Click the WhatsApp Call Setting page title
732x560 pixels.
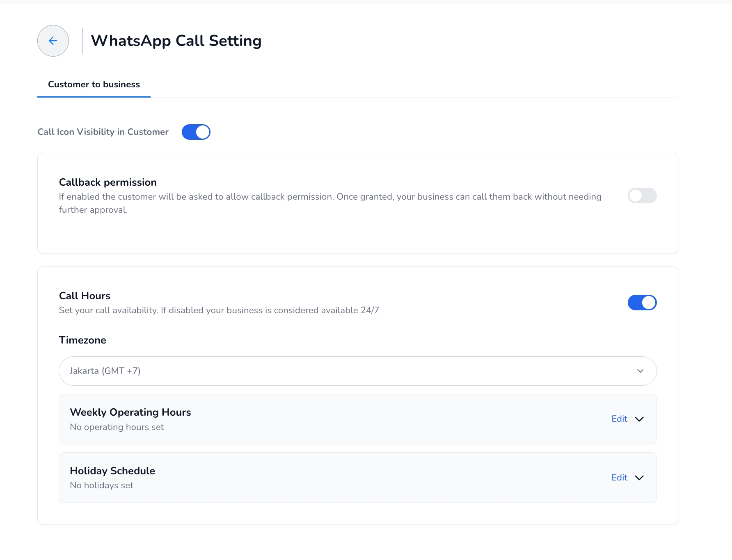176,41
